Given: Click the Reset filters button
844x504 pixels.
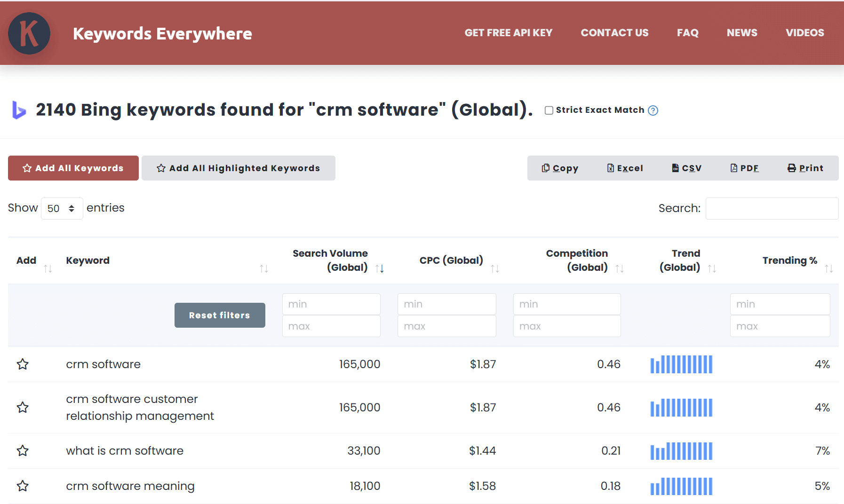Looking at the screenshot, I should pos(220,315).
